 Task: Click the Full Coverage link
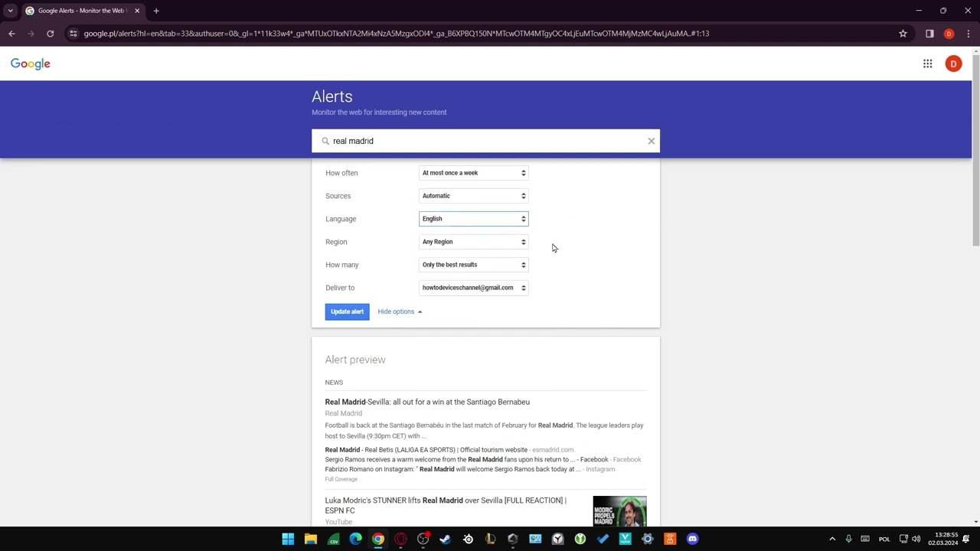coord(341,479)
